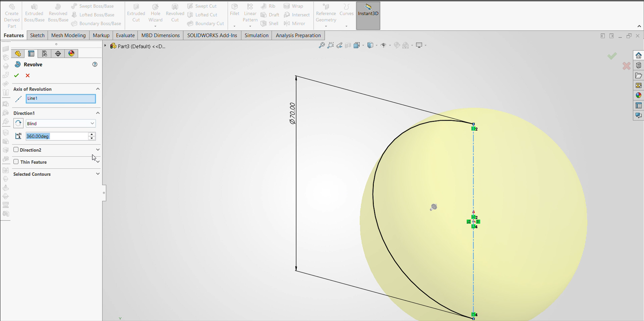Toggle the Instant3D button
The height and width of the screenshot is (321, 644).
(x=368, y=15)
